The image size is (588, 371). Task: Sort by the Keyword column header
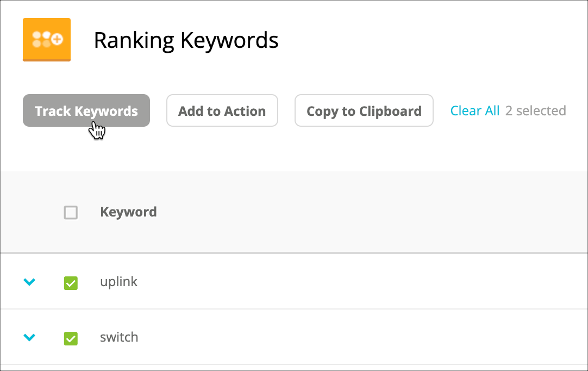click(x=128, y=212)
